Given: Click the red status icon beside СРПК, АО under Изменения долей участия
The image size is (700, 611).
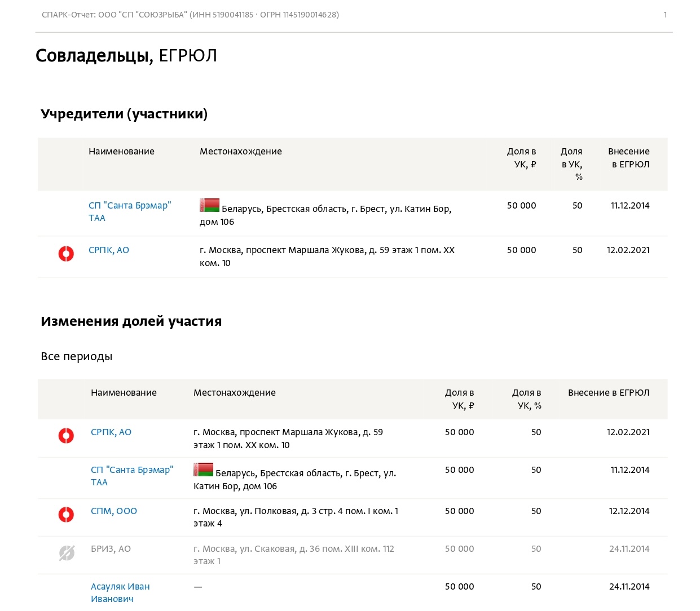Looking at the screenshot, I should 66,436.
